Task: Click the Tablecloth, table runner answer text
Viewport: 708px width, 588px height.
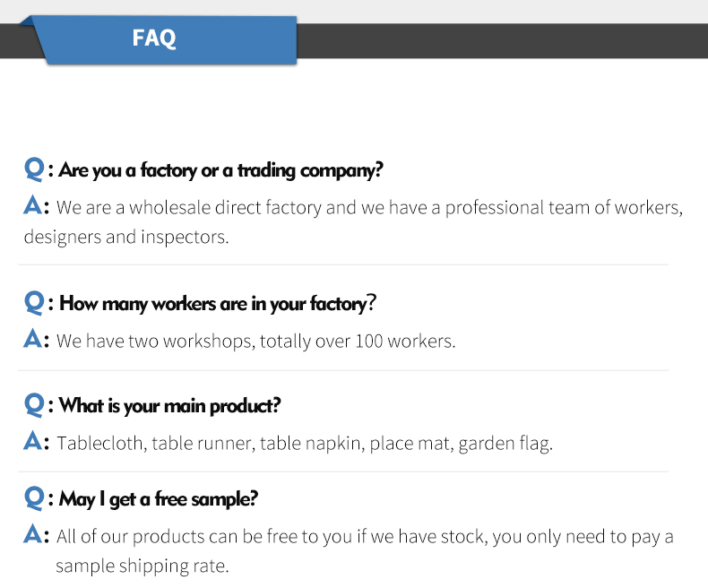Action: [305, 444]
